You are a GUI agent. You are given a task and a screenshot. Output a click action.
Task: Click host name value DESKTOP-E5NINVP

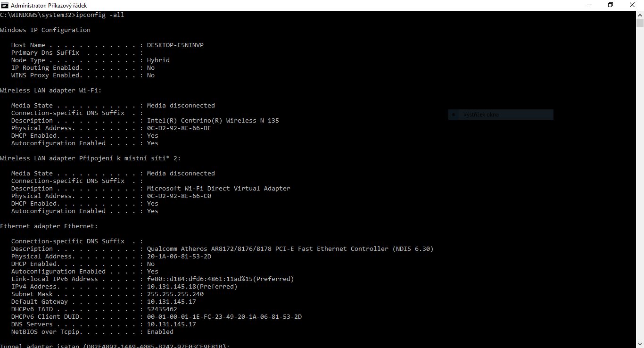pos(175,45)
